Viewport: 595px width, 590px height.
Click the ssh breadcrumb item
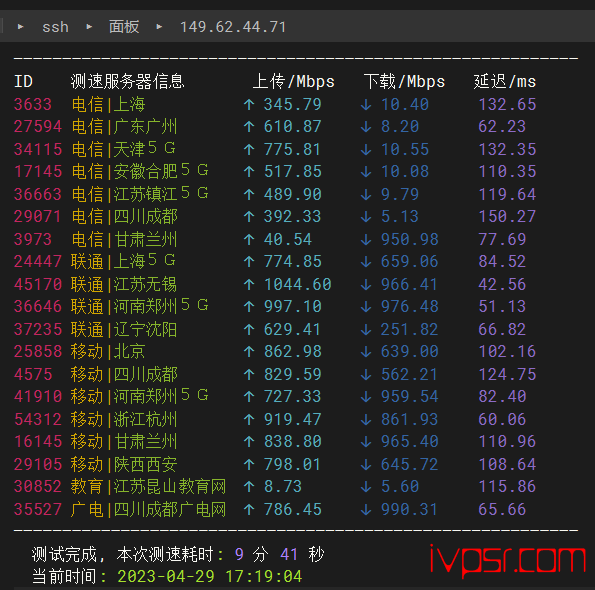tap(55, 27)
